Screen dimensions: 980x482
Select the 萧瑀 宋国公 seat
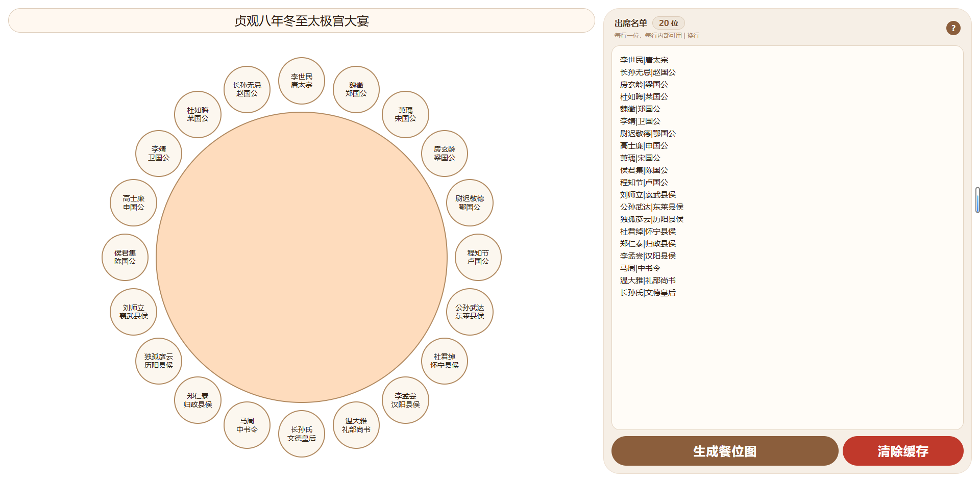point(405,114)
